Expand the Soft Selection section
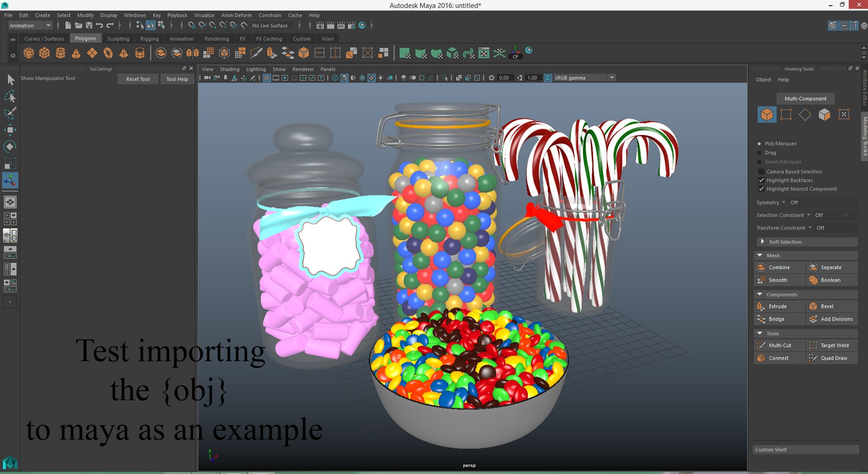The height and width of the screenshot is (474, 868). point(806,242)
